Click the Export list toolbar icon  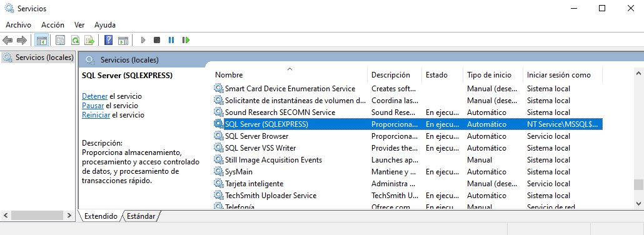(x=89, y=40)
